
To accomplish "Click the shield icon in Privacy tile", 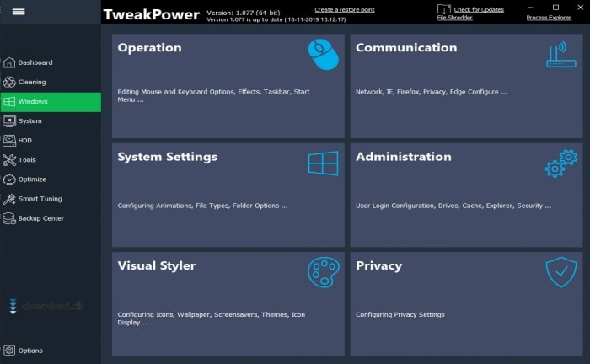I will click(561, 272).
